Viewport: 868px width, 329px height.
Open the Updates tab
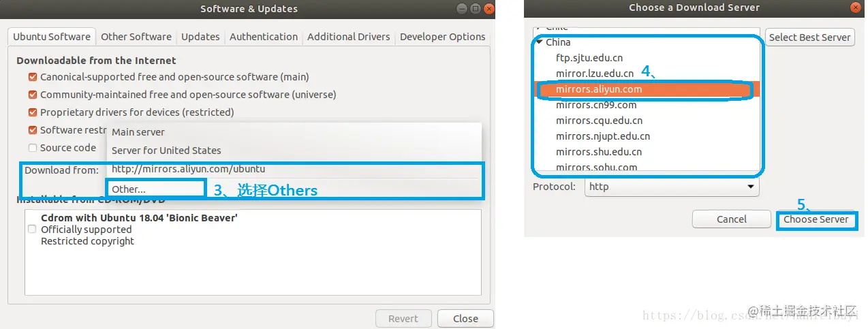200,37
